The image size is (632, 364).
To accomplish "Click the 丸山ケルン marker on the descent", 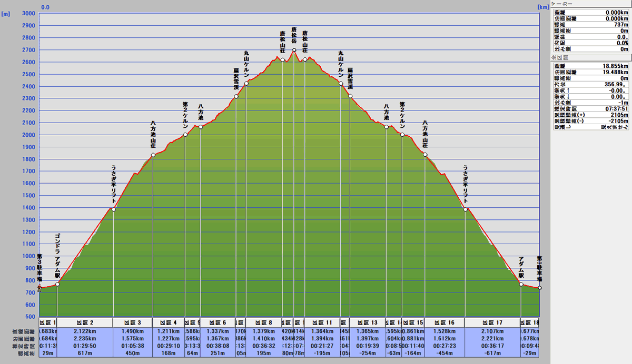I will point(341,84).
